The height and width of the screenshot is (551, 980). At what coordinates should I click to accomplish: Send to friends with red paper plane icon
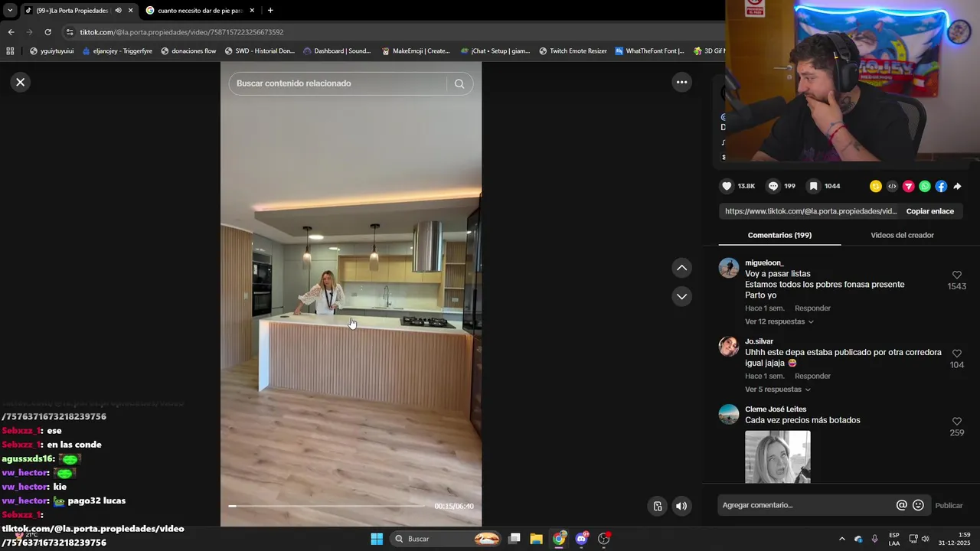pos(909,186)
